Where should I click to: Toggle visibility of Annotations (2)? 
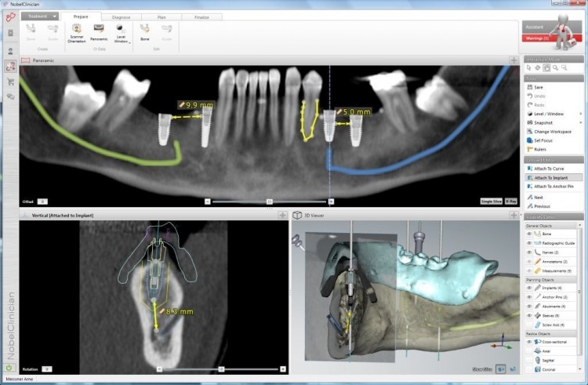[x=529, y=262]
